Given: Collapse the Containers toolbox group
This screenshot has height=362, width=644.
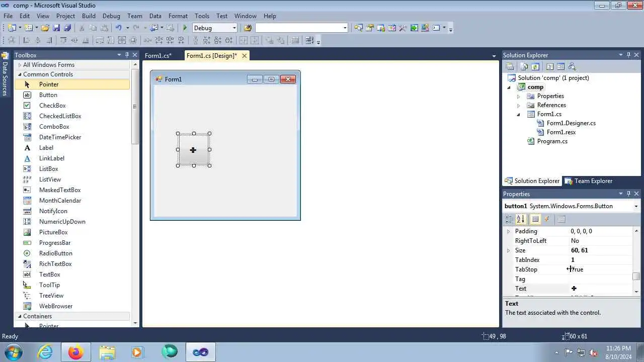Looking at the screenshot, I should click(20, 316).
